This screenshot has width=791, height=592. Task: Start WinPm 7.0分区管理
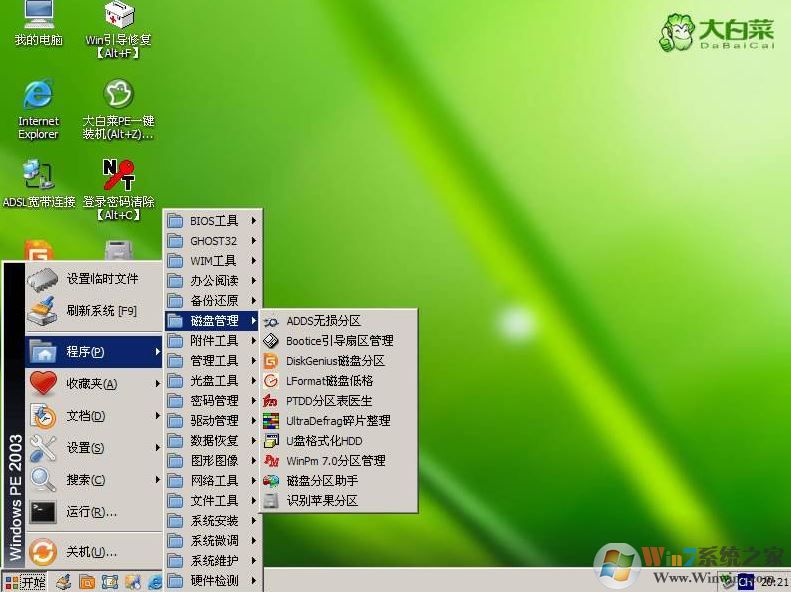[335, 461]
